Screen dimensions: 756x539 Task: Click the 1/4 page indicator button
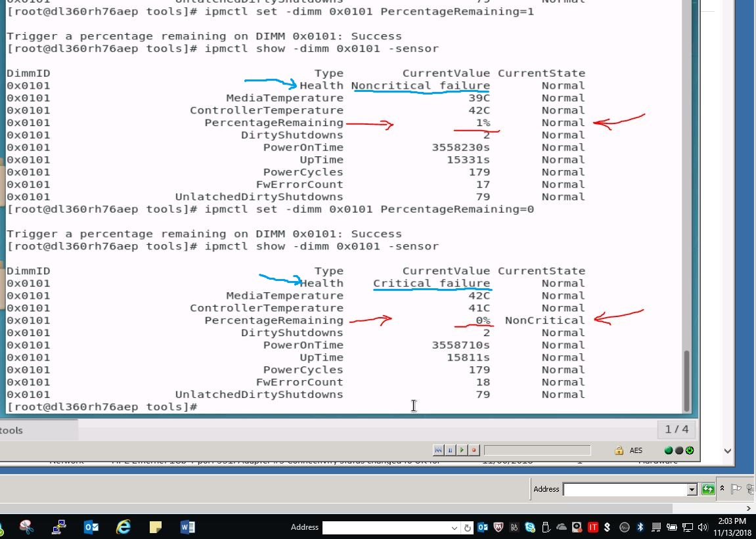pos(676,429)
